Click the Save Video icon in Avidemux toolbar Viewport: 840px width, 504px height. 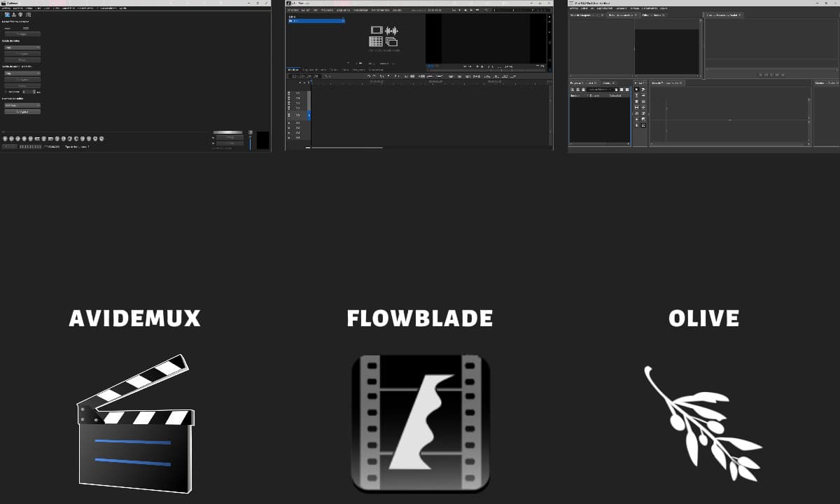(x=14, y=15)
